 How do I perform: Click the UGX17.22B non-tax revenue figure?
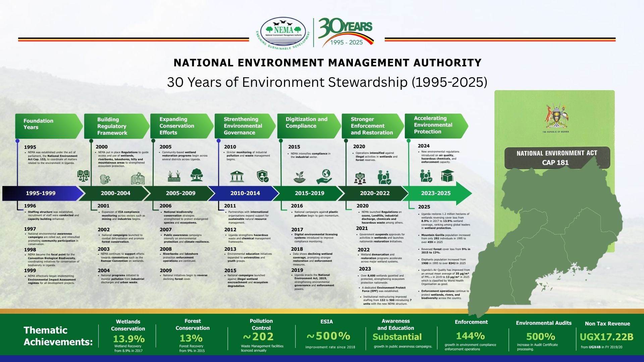point(606,337)
